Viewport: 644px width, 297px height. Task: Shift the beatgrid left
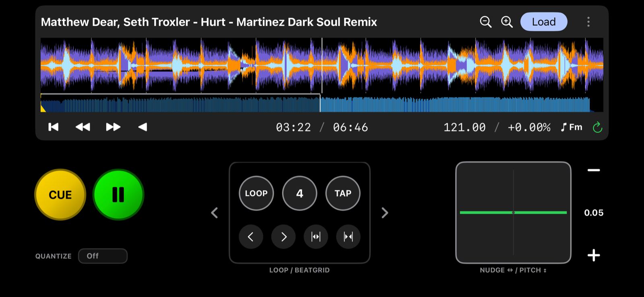click(251, 237)
